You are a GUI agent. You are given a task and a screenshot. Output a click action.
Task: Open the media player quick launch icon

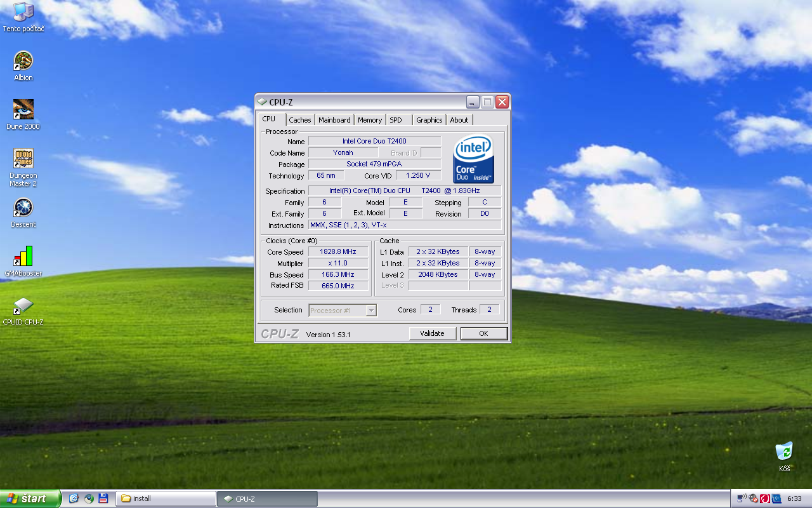89,498
